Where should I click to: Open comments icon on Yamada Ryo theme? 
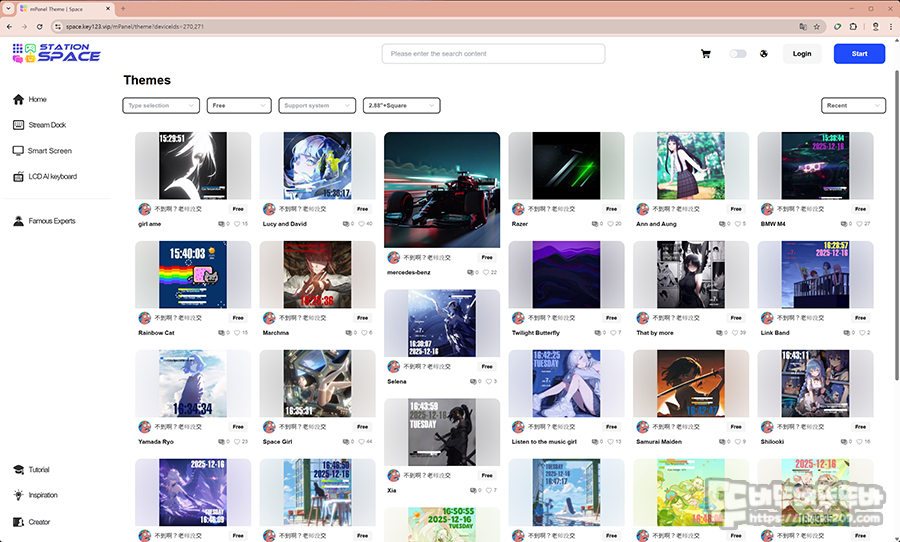[222, 442]
